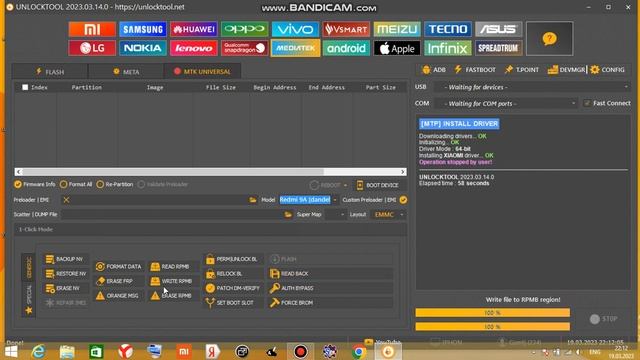Open the CONFIG settings
Image resolution: width=640 pixels, height=360 pixels.
pos(607,70)
